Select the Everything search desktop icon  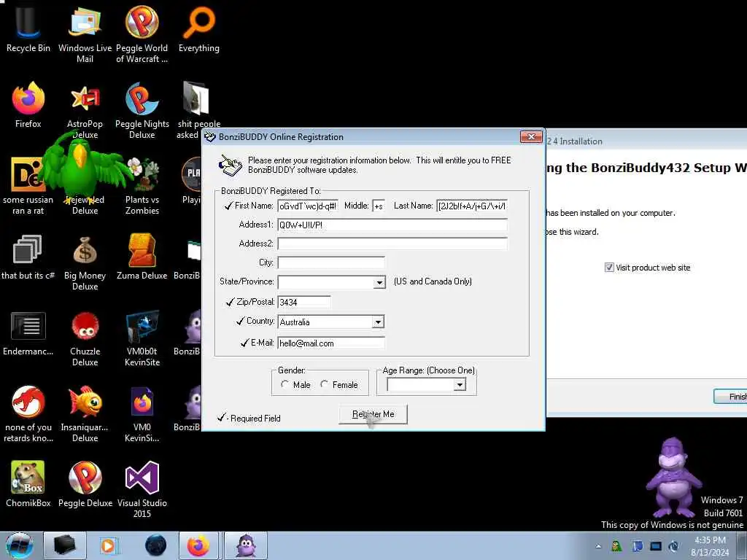click(x=198, y=28)
